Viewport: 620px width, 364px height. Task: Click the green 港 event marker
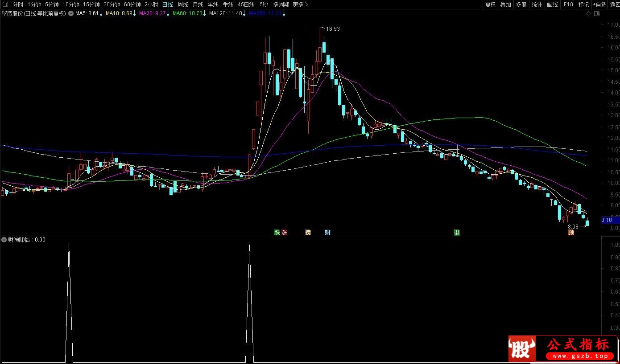[x=457, y=232]
